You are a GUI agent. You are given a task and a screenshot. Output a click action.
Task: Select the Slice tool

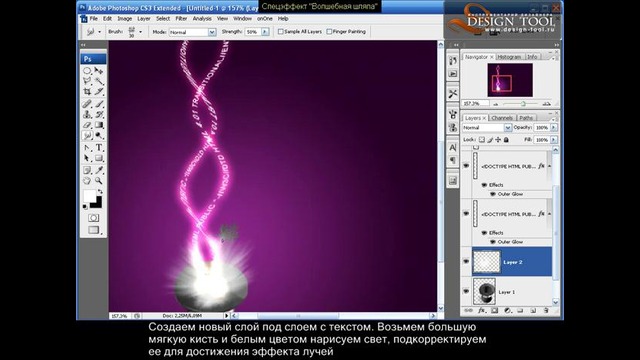[x=99, y=91]
